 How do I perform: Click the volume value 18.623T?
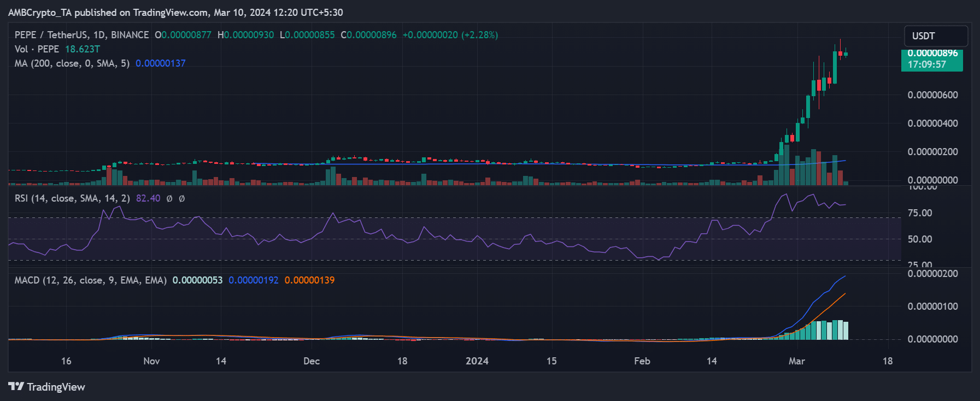(83, 49)
